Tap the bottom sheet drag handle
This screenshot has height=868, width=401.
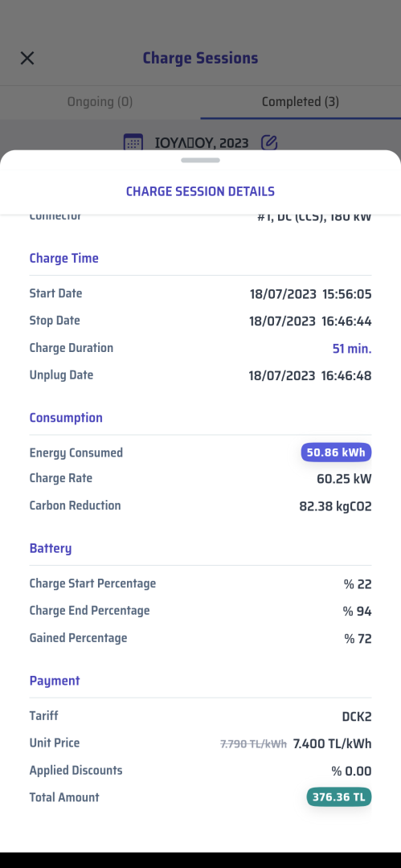[x=201, y=161]
